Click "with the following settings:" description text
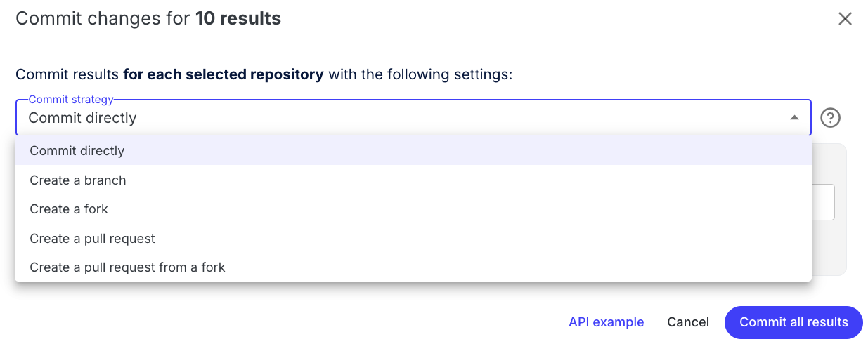This screenshot has width=868, height=344. point(420,74)
